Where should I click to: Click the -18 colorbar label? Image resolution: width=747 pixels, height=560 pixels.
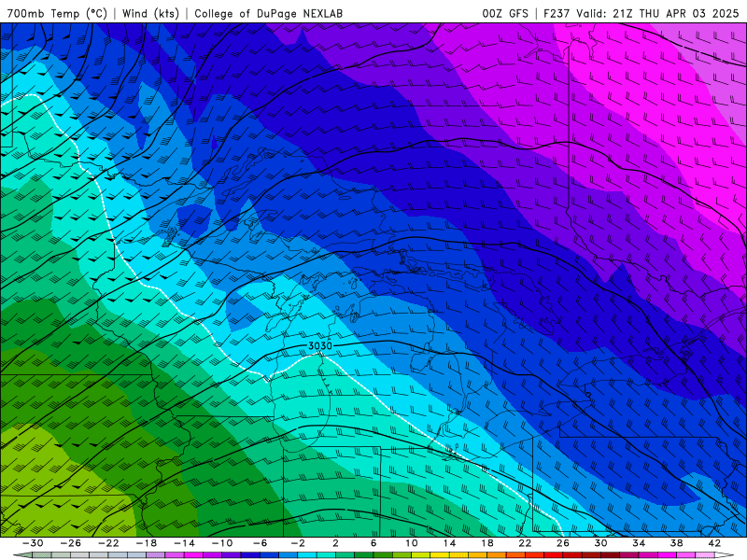147,543
